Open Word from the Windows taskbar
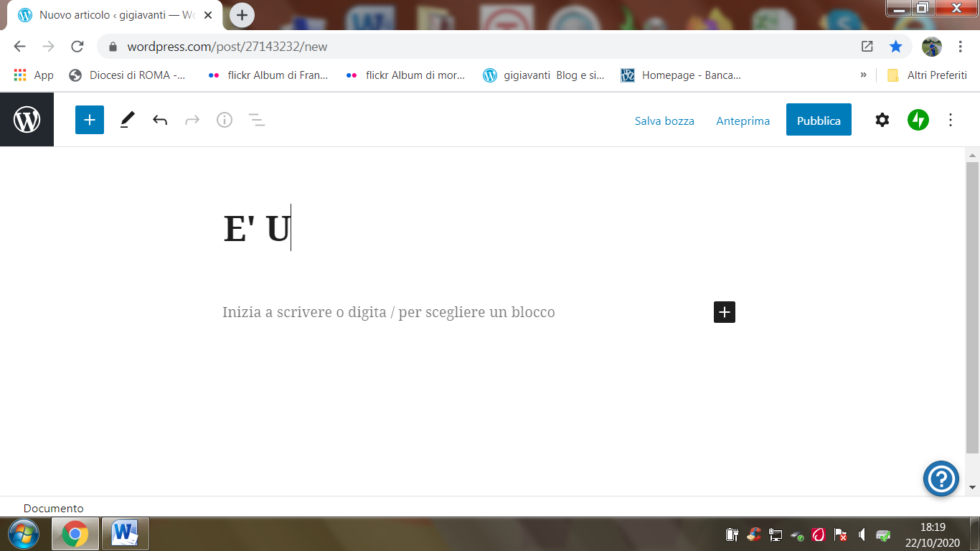 pos(125,534)
